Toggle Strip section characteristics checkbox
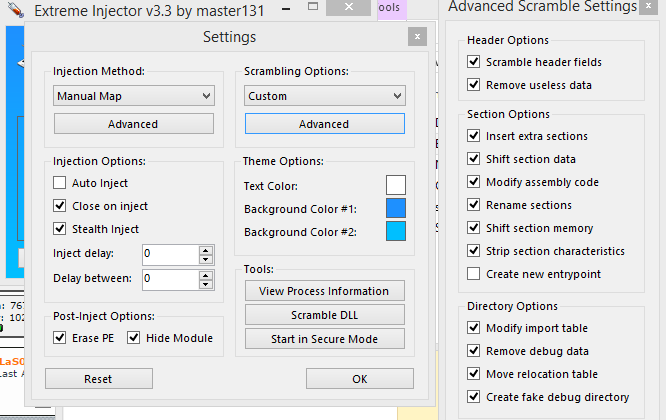This screenshot has height=420, width=666. pos(474,251)
